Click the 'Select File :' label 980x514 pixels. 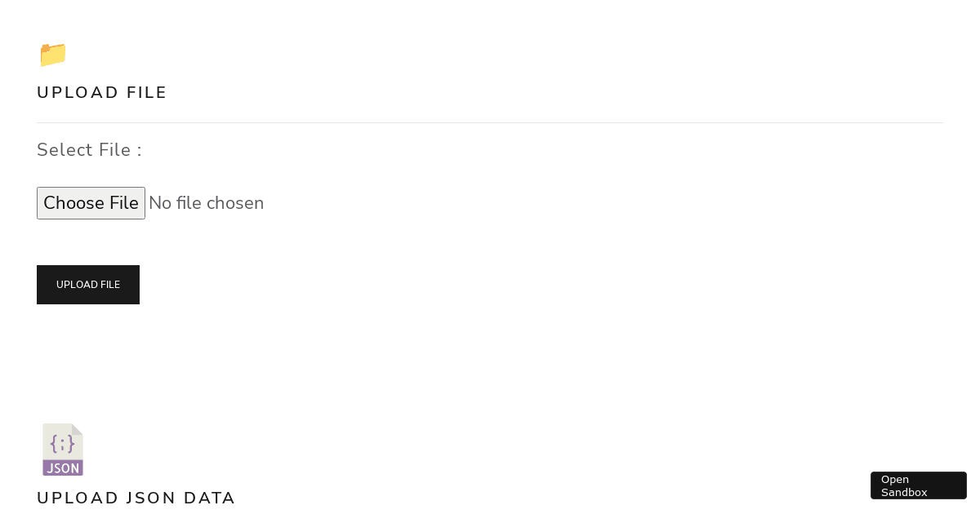coord(88,150)
